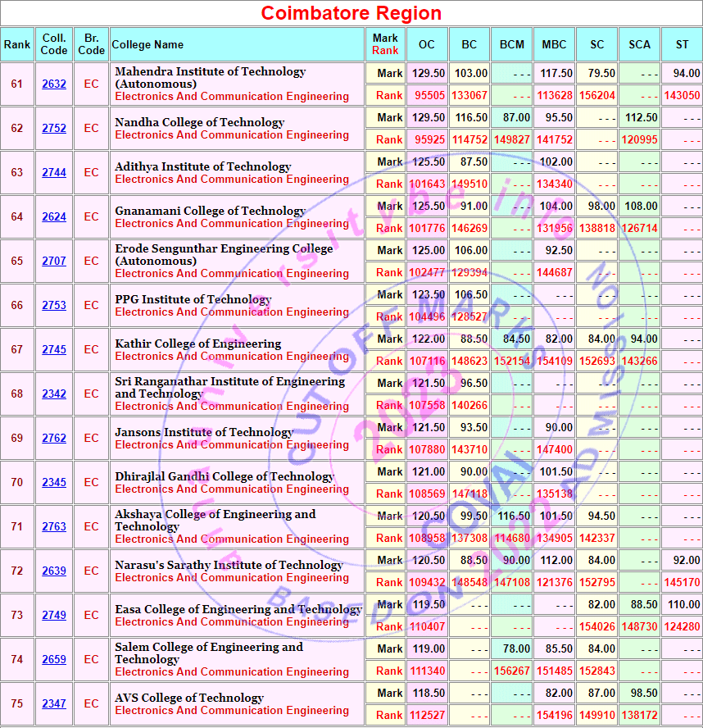Click the College Name column header

pos(147,44)
